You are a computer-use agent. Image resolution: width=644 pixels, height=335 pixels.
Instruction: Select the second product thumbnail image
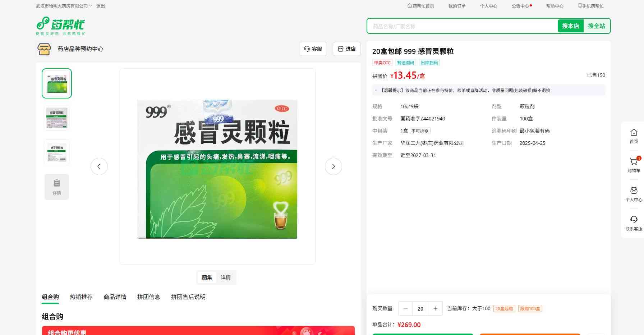pyautogui.click(x=57, y=118)
